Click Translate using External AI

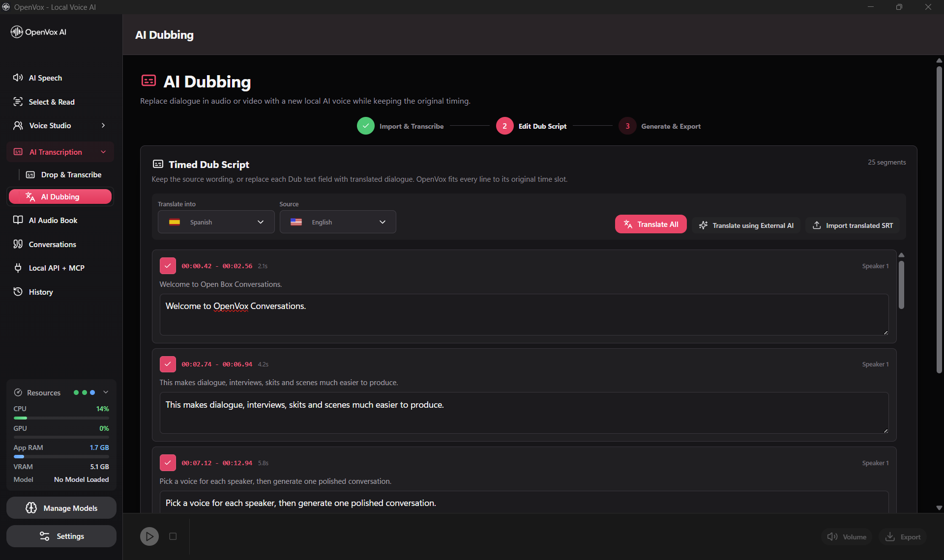pyautogui.click(x=746, y=225)
